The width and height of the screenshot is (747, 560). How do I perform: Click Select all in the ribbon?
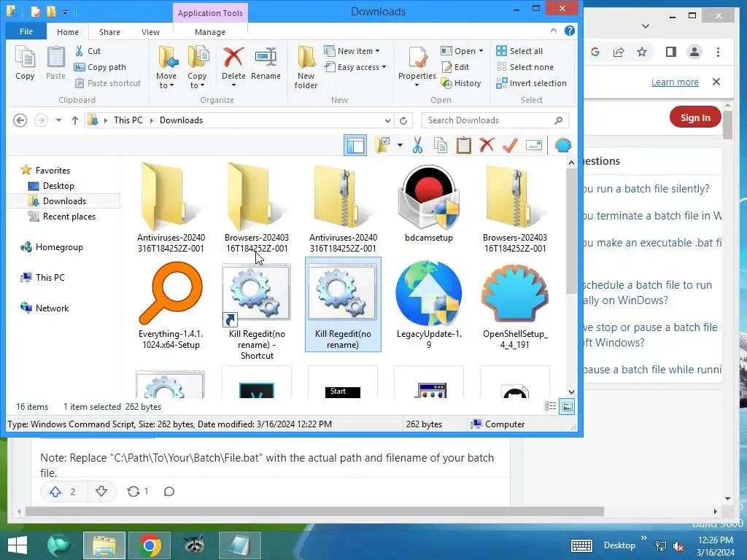pyautogui.click(x=519, y=51)
